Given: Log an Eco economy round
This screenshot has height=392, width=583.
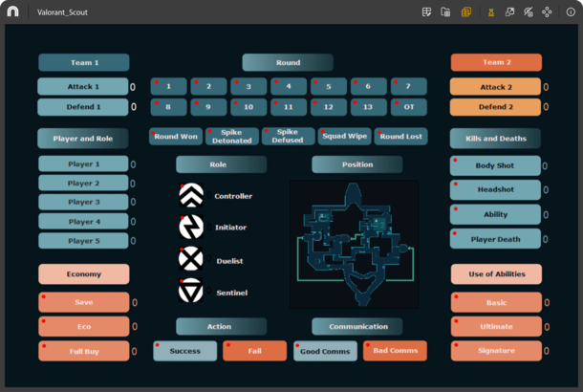Looking at the screenshot, I should (x=84, y=327).
